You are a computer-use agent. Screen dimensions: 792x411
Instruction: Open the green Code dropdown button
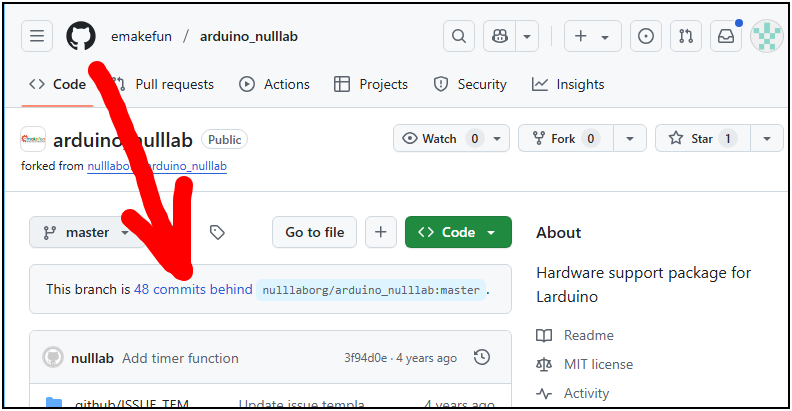point(458,232)
